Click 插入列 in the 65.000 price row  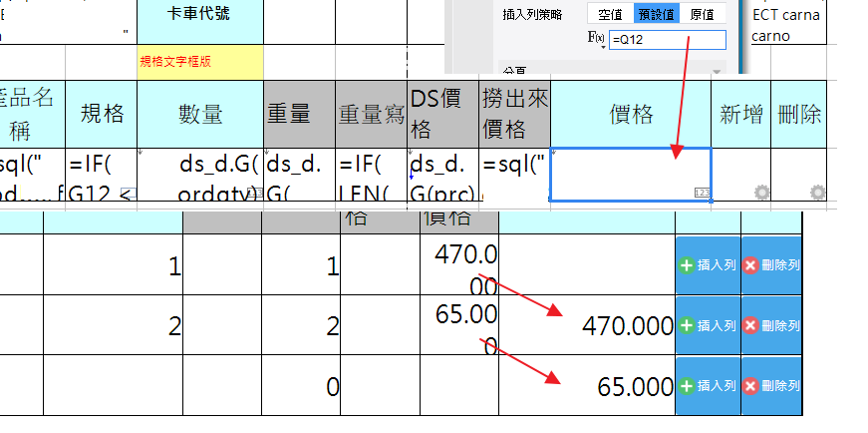(x=708, y=385)
